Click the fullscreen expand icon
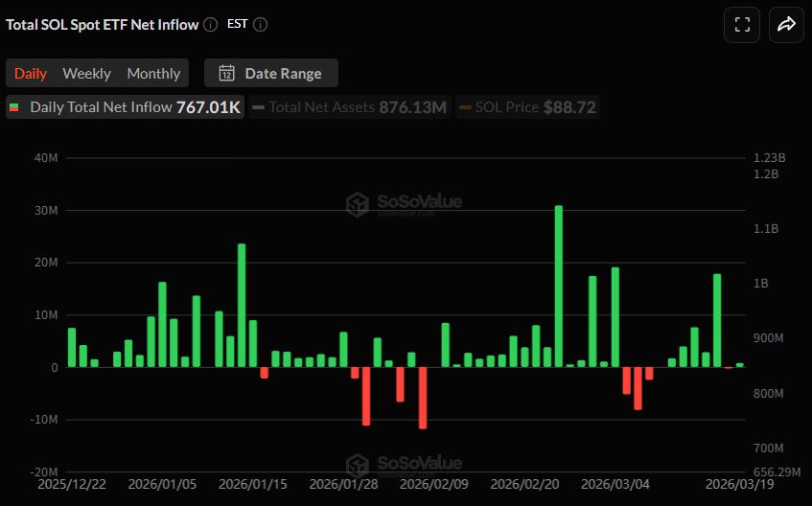This screenshot has height=506, width=812. click(x=741, y=25)
